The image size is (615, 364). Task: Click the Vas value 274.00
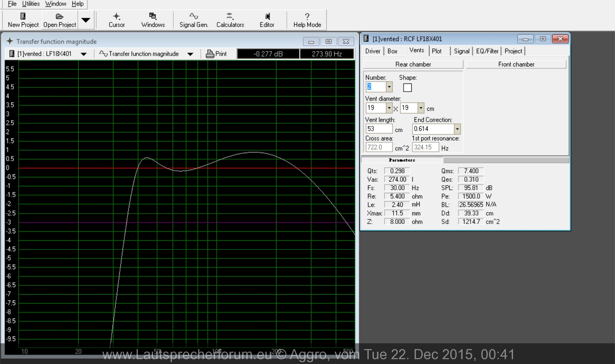397,179
